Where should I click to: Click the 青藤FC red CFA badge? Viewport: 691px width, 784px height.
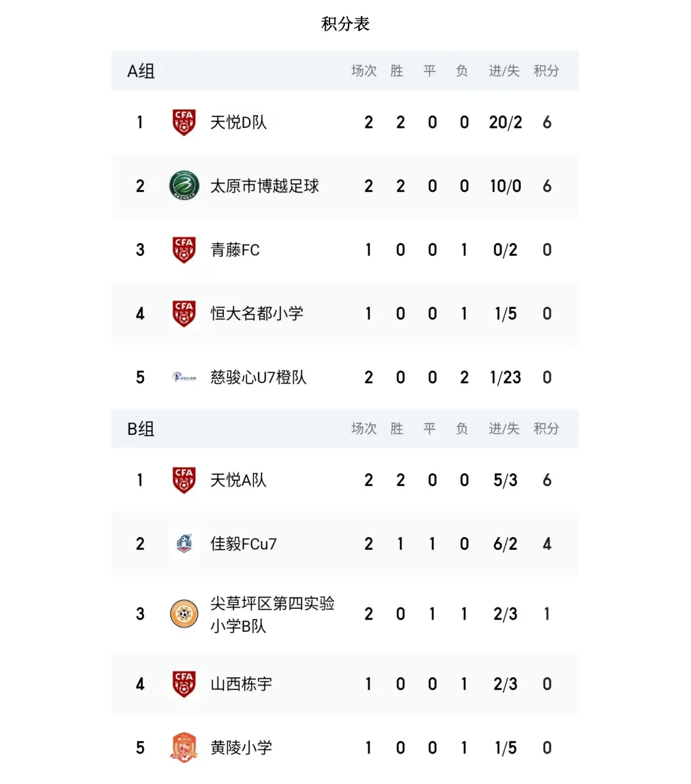tap(184, 250)
